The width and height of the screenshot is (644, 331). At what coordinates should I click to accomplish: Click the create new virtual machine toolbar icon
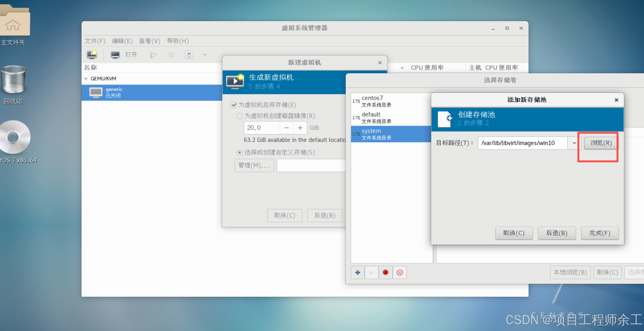92,54
